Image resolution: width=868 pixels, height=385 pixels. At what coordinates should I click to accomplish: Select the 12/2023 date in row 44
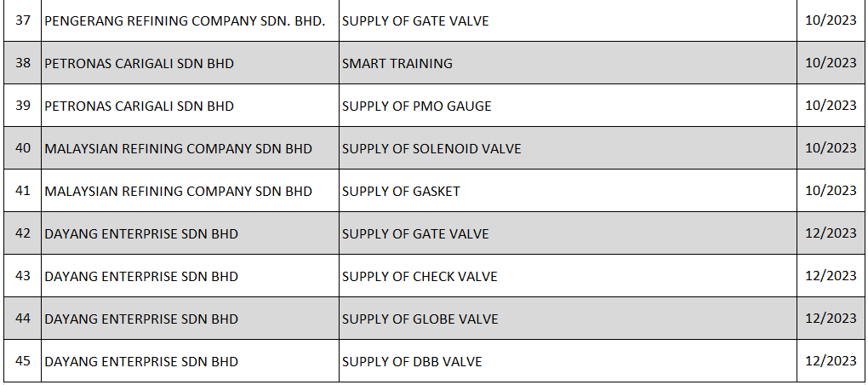[x=830, y=319]
